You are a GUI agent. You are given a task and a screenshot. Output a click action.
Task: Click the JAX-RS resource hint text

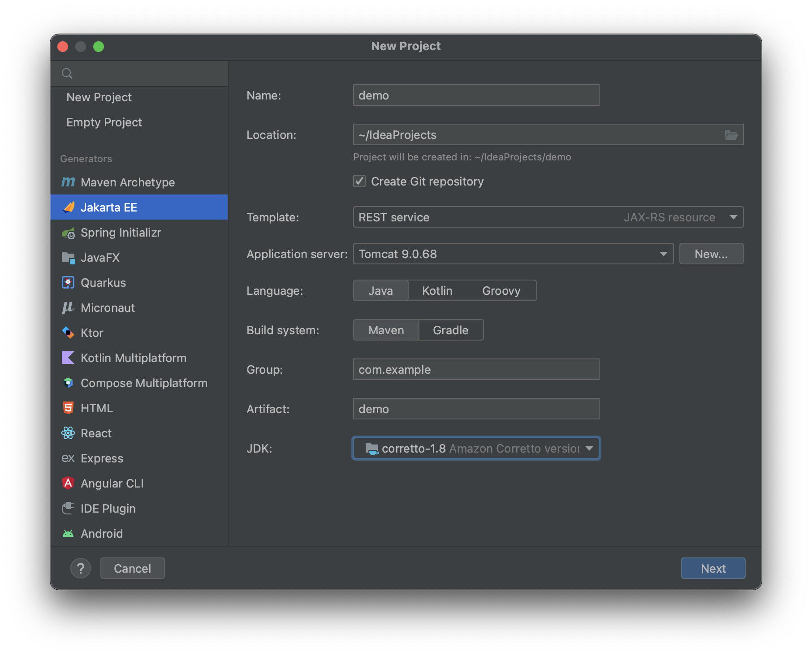point(669,217)
